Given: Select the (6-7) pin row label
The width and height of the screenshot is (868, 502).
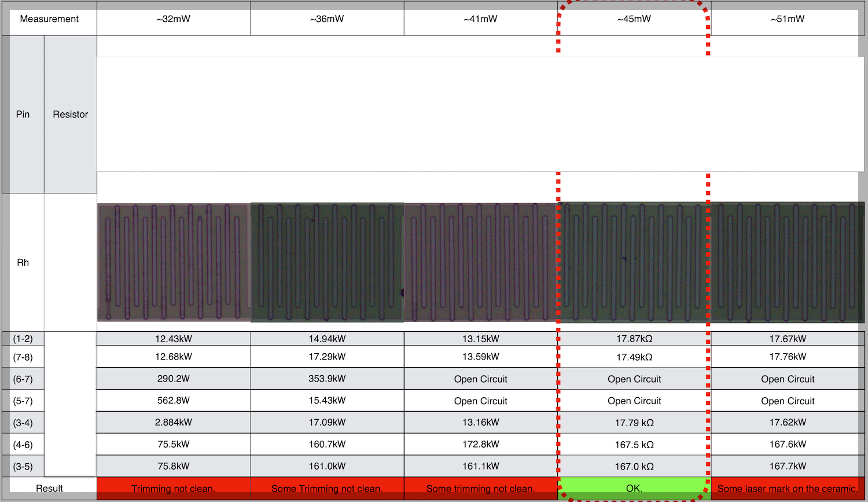Looking at the screenshot, I should tap(23, 379).
